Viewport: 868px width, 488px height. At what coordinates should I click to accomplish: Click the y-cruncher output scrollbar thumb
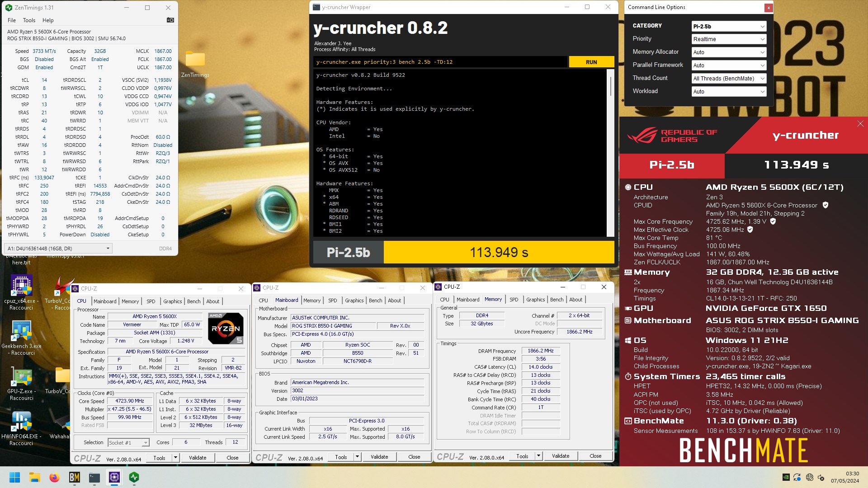[610, 86]
